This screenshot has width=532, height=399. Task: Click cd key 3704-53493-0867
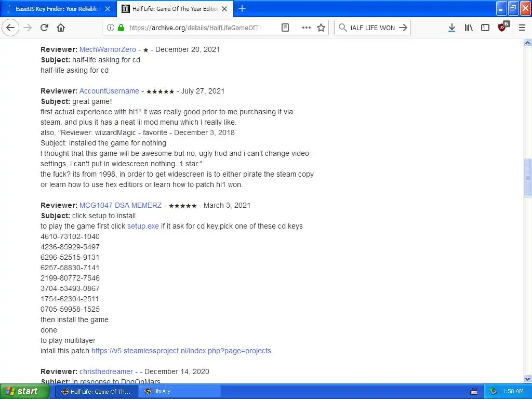tap(70, 288)
